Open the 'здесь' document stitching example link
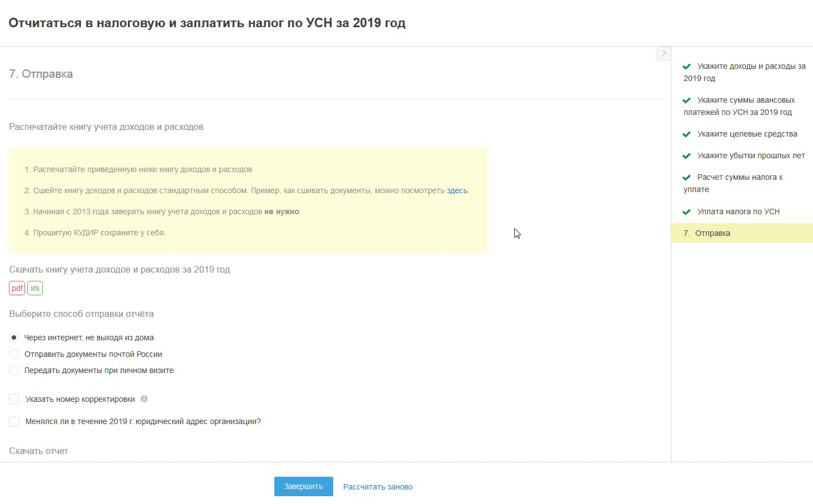This screenshot has height=504, width=813. pyautogui.click(x=457, y=190)
